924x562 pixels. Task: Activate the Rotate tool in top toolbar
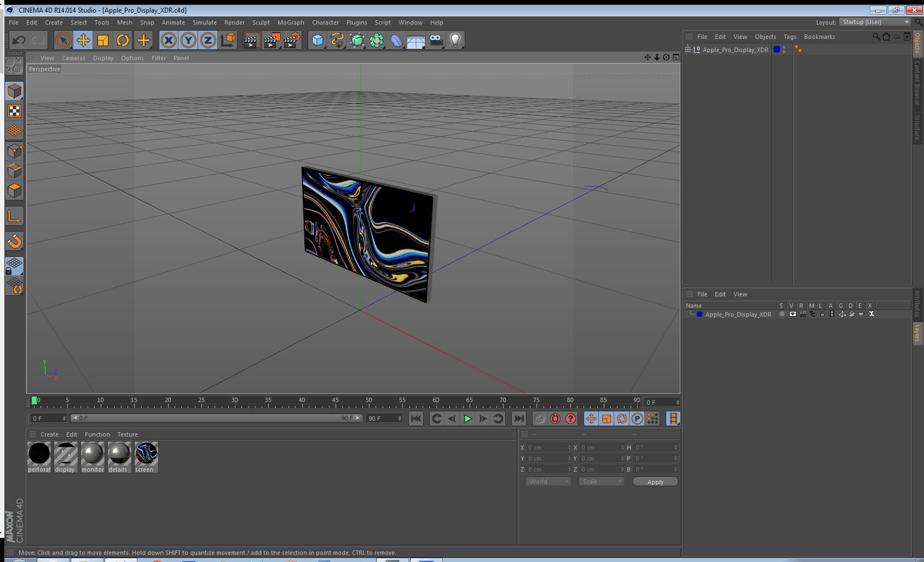[x=123, y=40]
